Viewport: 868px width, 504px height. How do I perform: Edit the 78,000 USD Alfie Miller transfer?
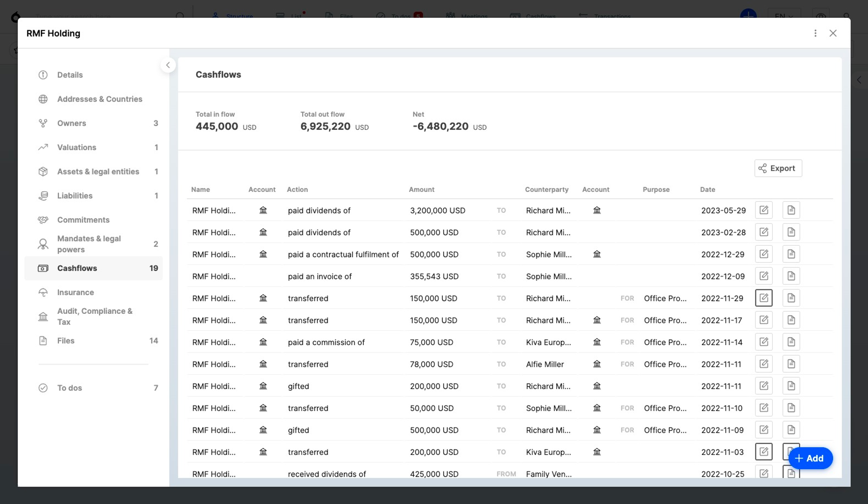(764, 364)
